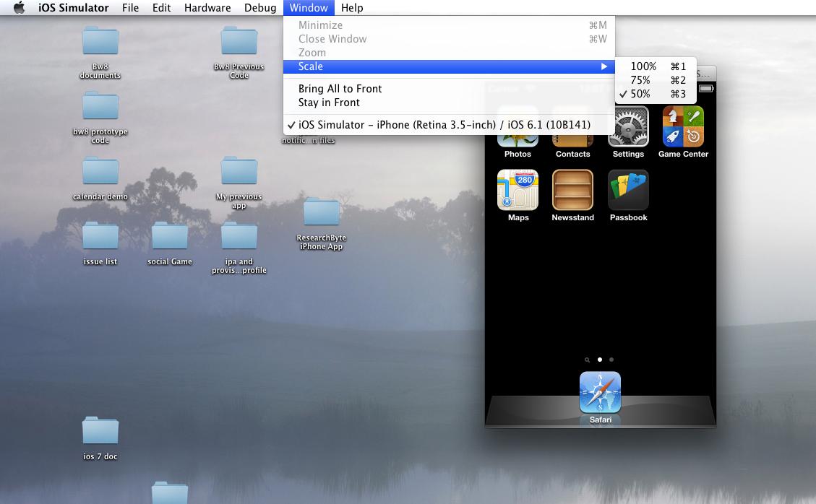Tap the home screen page indicator dots

600,360
